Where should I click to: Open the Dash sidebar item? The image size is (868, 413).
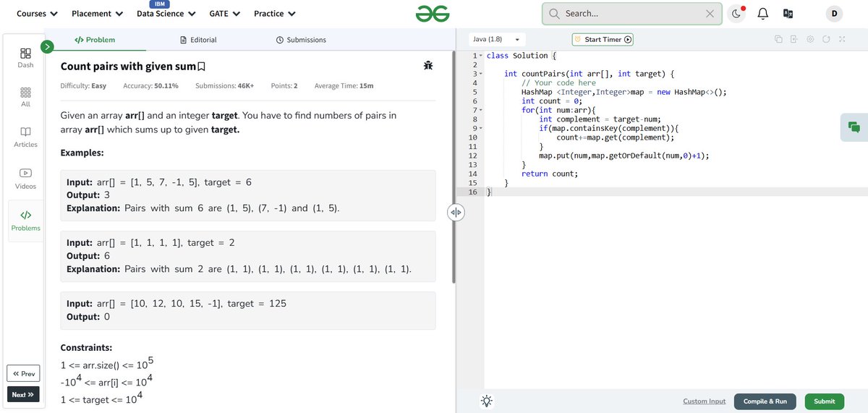click(25, 58)
